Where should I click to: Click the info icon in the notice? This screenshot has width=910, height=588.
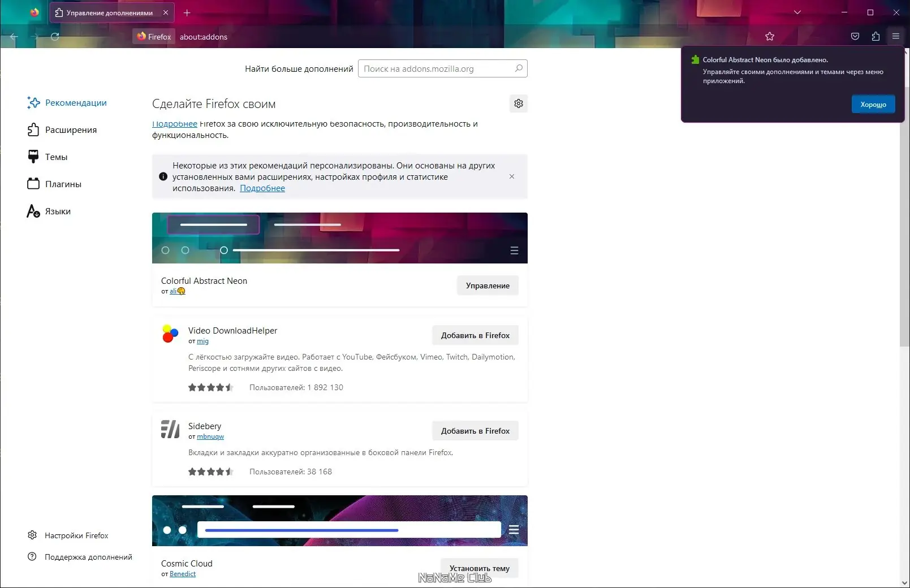click(163, 176)
